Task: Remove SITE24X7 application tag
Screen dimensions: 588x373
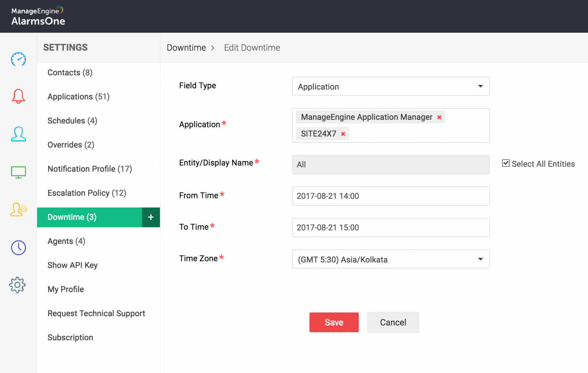Action: 343,134
